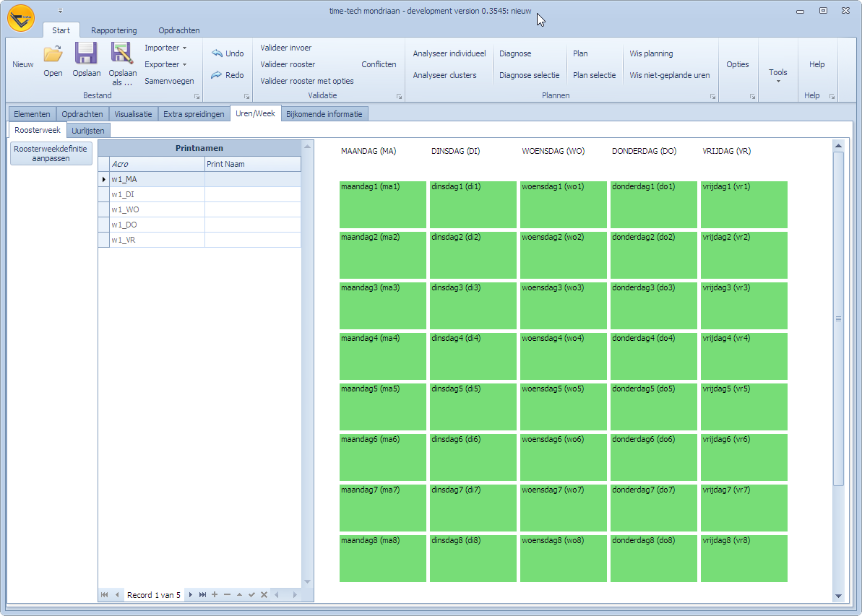Select the Start ribbon tab

point(61,30)
